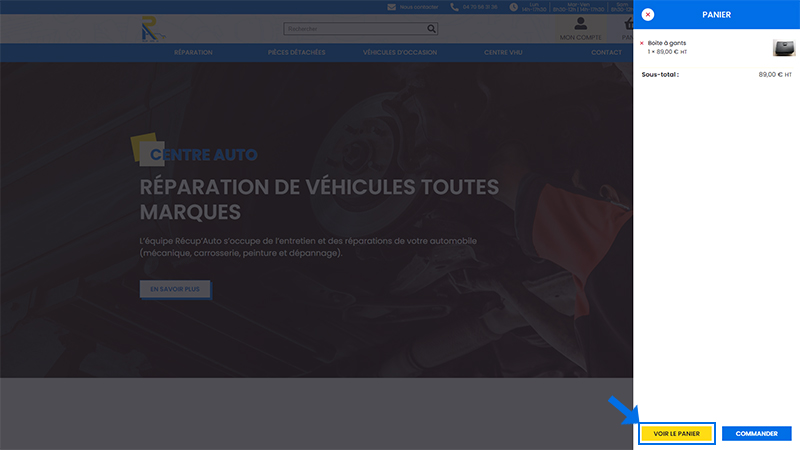Click the search magnifier icon
The width and height of the screenshot is (800, 450).
pos(432,29)
